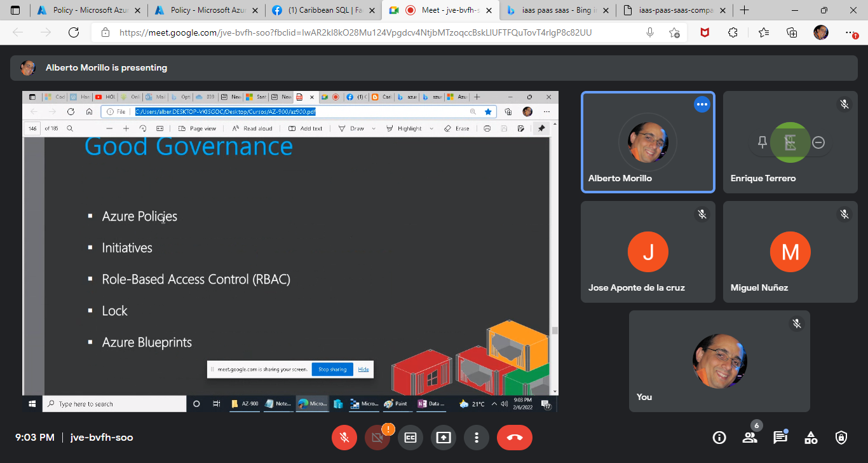Click the pin toolbar icon in shared PDF
868x463 pixels.
[x=541, y=128]
